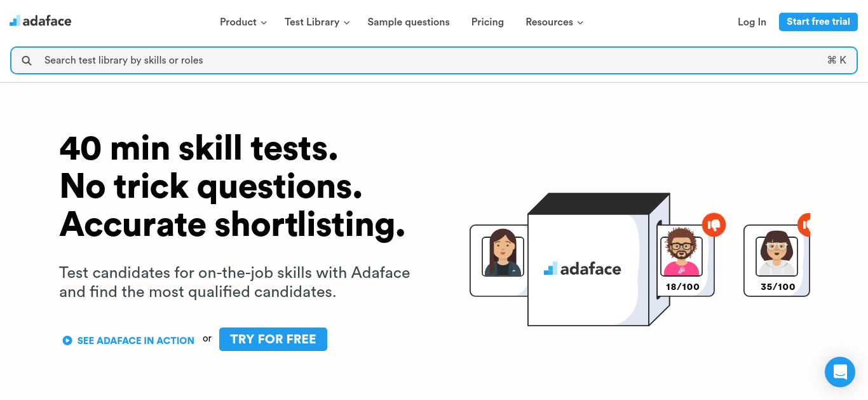Screen dimensions: 868x400
Task: Click the play icon beside See Adaface in Action
Action: point(67,340)
